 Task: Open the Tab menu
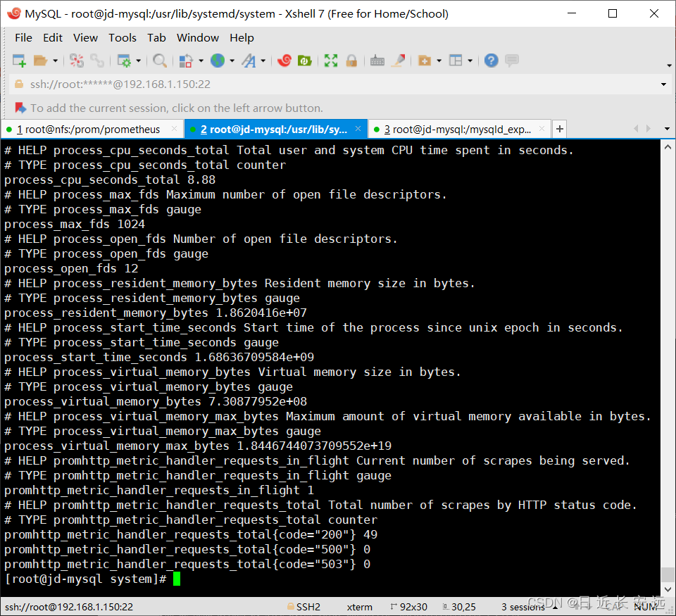[156, 38]
